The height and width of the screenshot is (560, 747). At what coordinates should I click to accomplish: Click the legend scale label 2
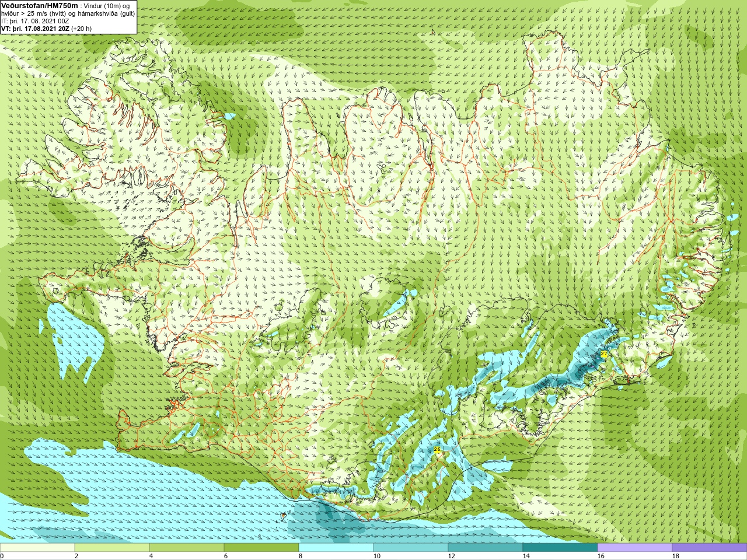click(x=76, y=556)
